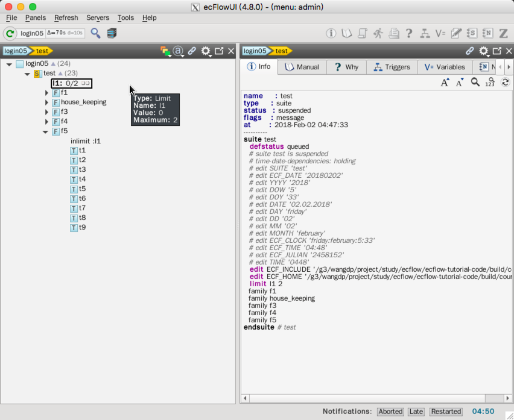514x420 pixels.
Task: Select task t9 in the tree
Action: coord(78,228)
